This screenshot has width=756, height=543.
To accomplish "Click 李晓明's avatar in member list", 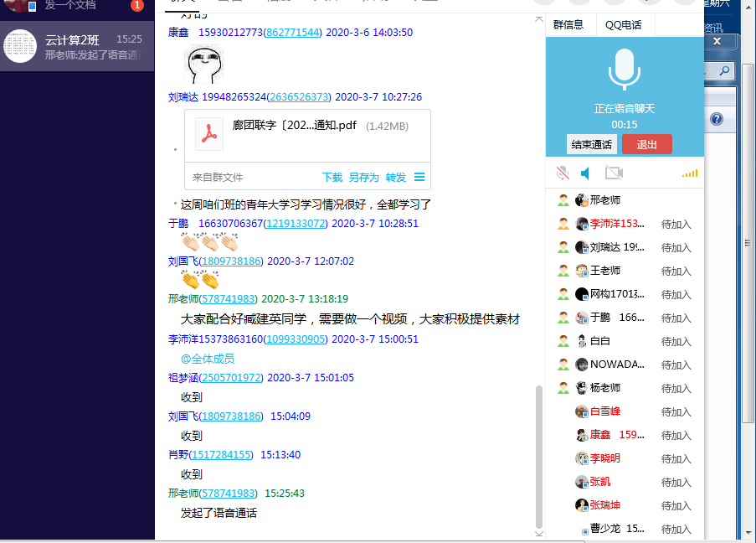I will pyautogui.click(x=582, y=458).
